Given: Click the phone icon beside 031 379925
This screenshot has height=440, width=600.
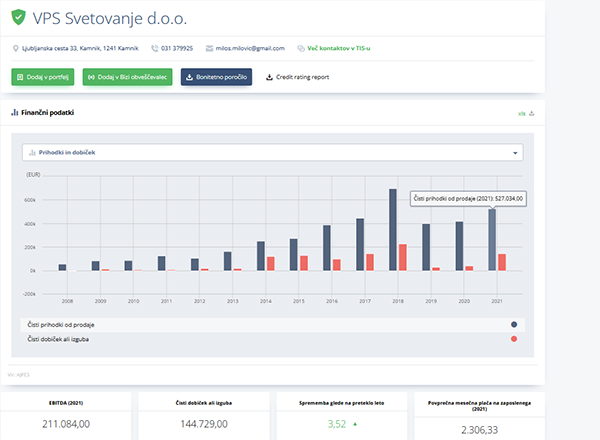Looking at the screenshot, I should pos(155,48).
